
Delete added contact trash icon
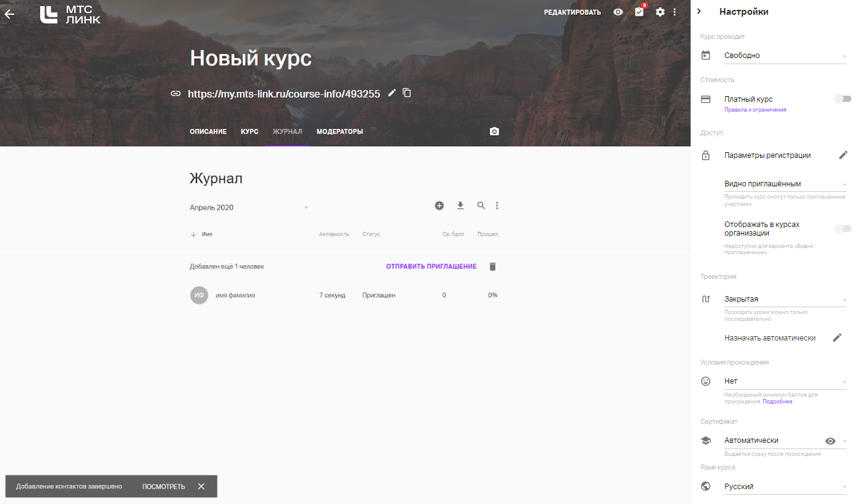coord(492,266)
